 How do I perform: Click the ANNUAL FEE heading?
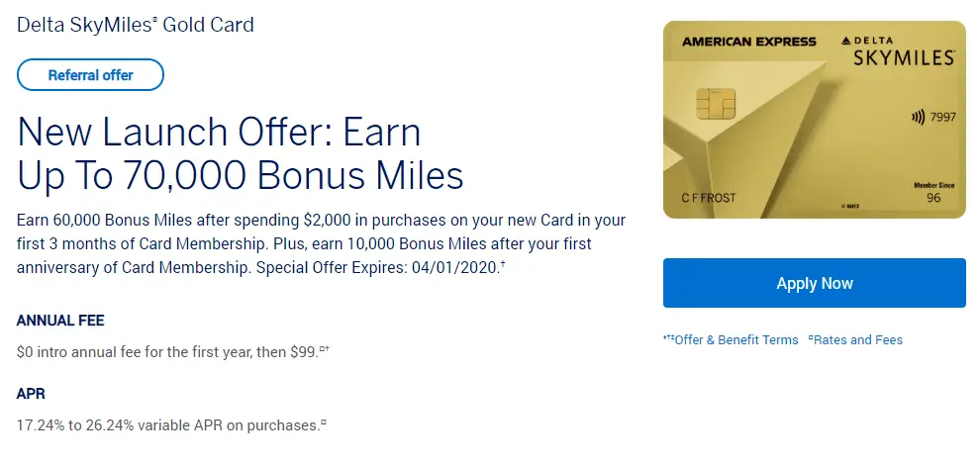pyautogui.click(x=60, y=320)
